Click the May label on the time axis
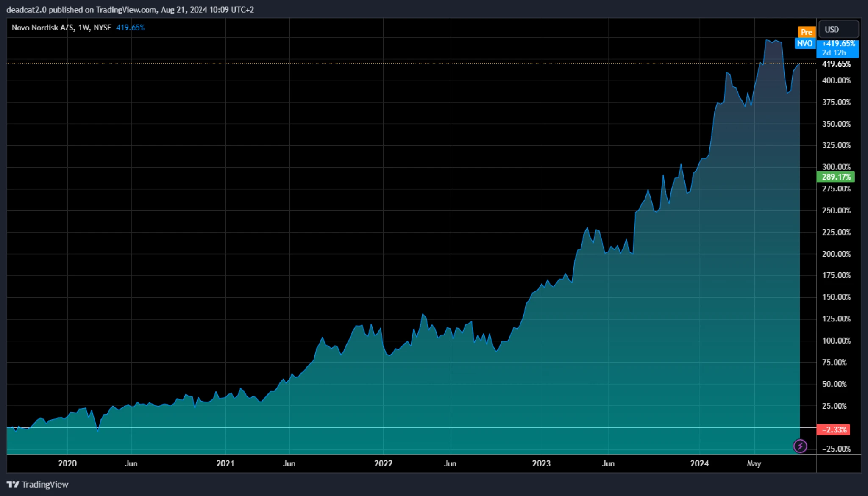This screenshot has width=868, height=496. pos(754,463)
